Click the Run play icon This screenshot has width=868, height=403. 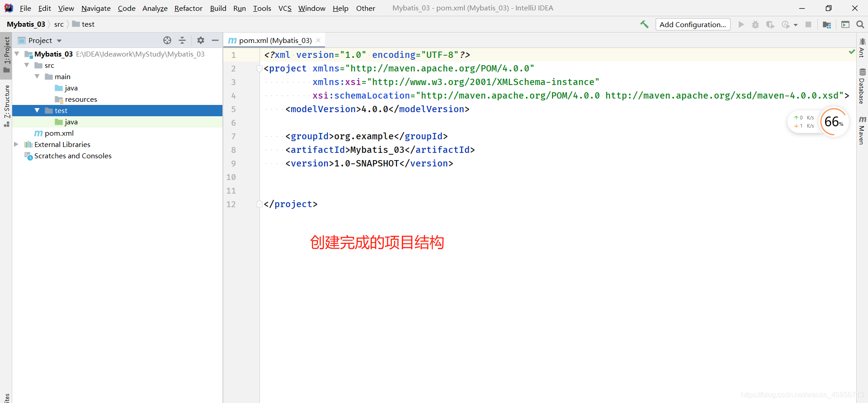(741, 24)
